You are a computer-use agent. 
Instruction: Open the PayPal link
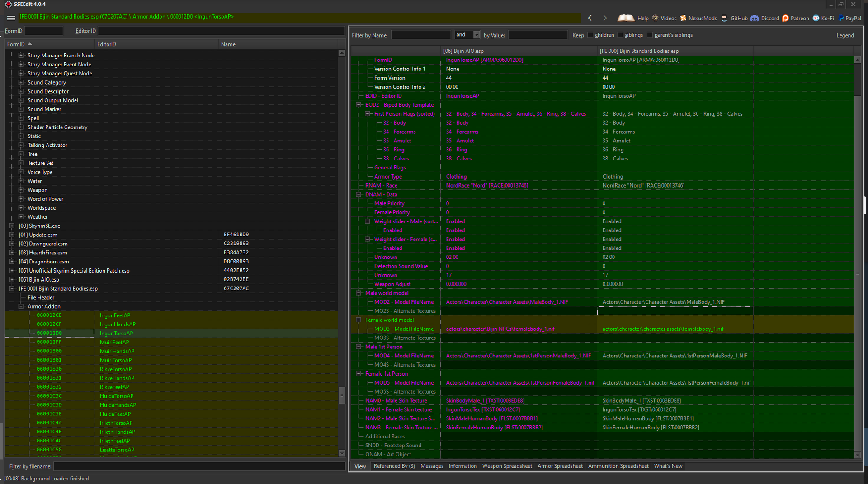pyautogui.click(x=850, y=18)
